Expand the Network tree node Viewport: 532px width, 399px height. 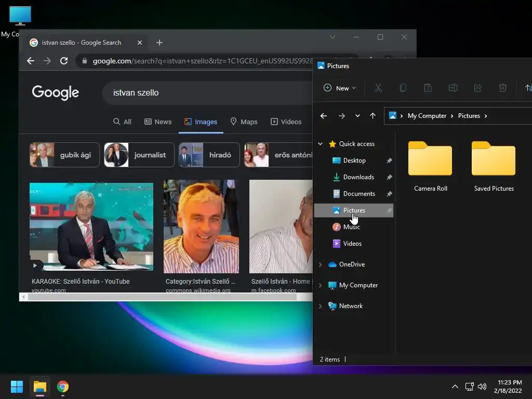[x=320, y=306]
